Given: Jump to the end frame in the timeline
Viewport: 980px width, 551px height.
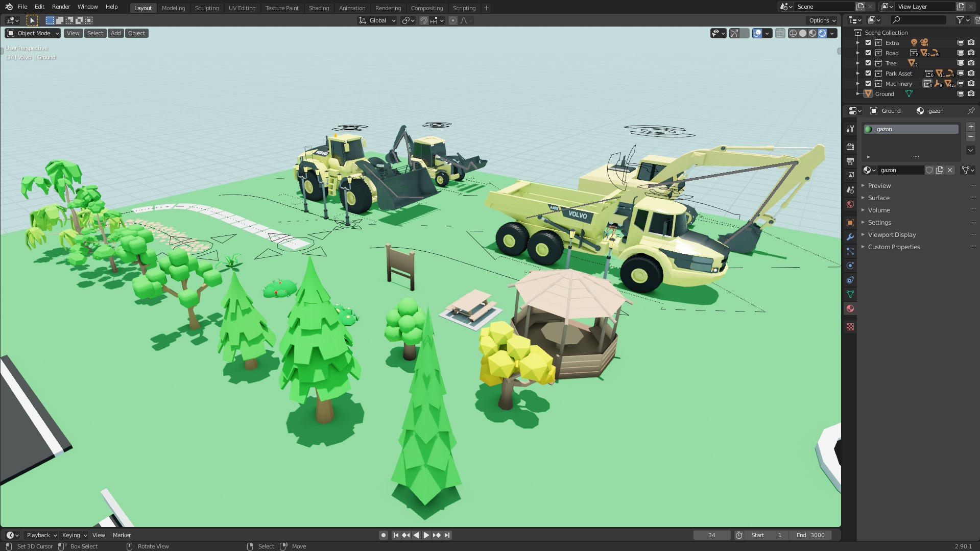Looking at the screenshot, I should [447, 535].
